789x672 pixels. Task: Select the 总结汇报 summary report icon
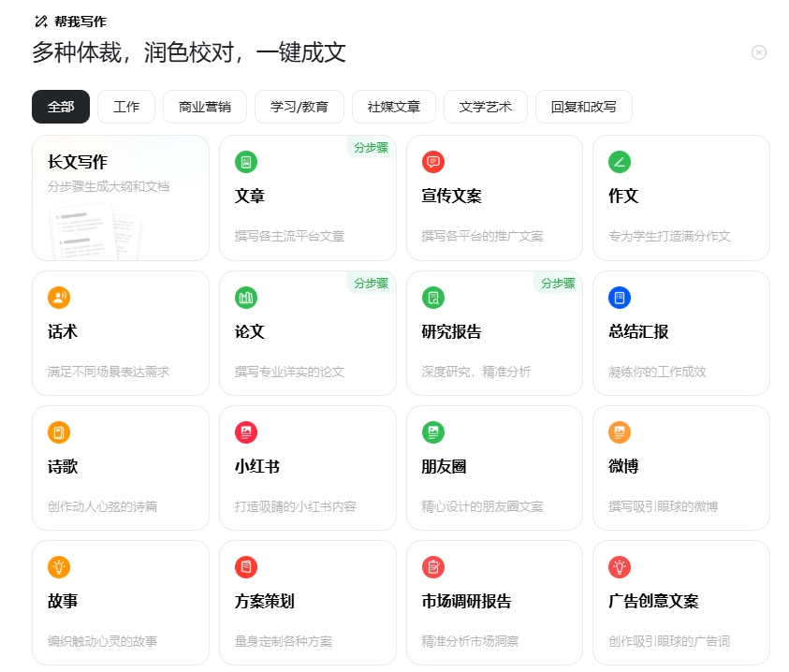pyautogui.click(x=620, y=297)
